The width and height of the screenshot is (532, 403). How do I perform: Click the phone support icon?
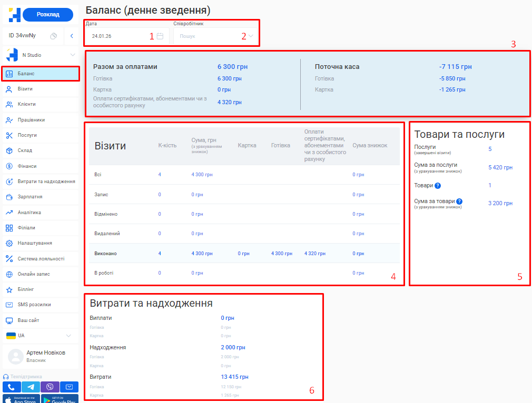(12, 387)
